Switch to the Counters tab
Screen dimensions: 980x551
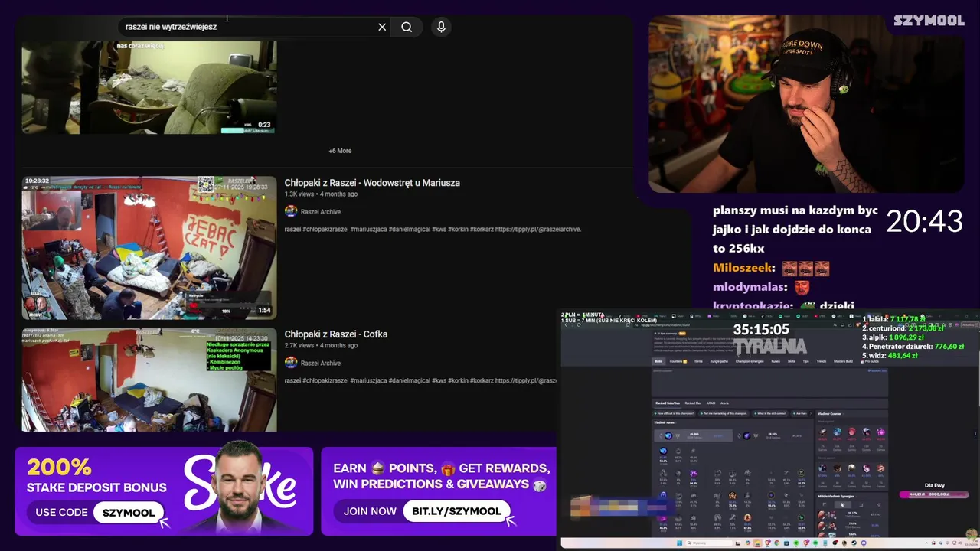click(x=678, y=361)
